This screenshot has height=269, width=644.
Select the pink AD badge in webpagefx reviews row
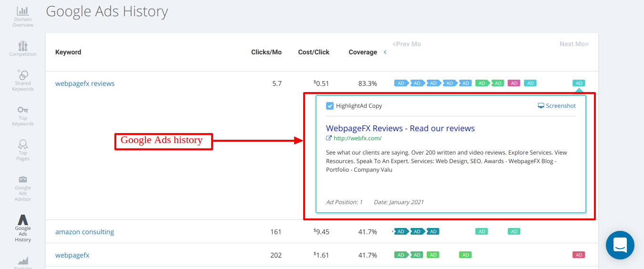point(514,83)
